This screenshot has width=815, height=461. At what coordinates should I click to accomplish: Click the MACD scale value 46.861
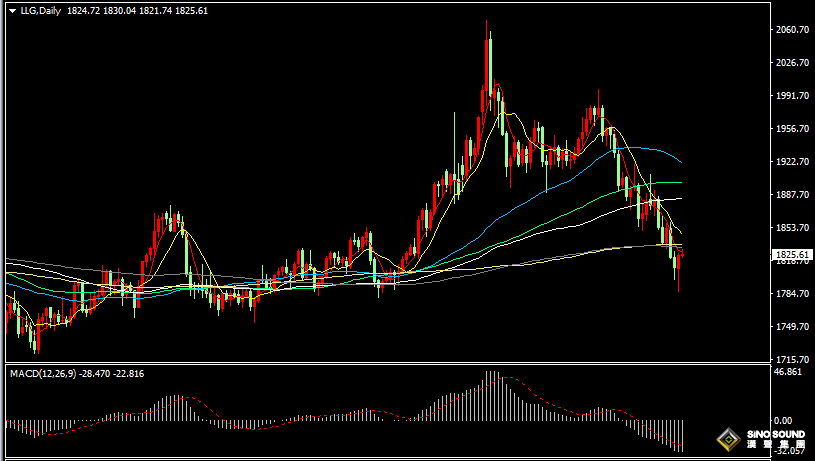[x=788, y=372]
